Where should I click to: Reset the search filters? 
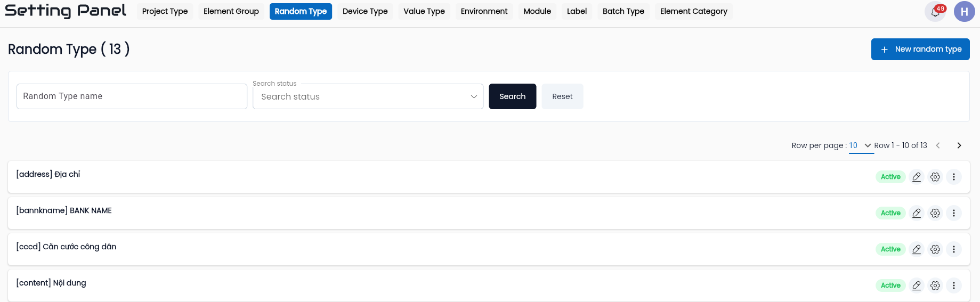pyautogui.click(x=562, y=96)
